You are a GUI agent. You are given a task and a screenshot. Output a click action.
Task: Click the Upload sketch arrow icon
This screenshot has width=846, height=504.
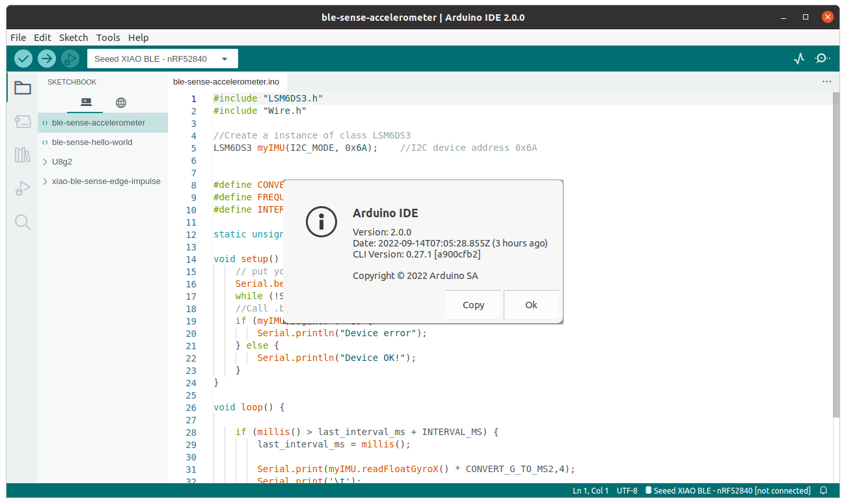click(46, 59)
